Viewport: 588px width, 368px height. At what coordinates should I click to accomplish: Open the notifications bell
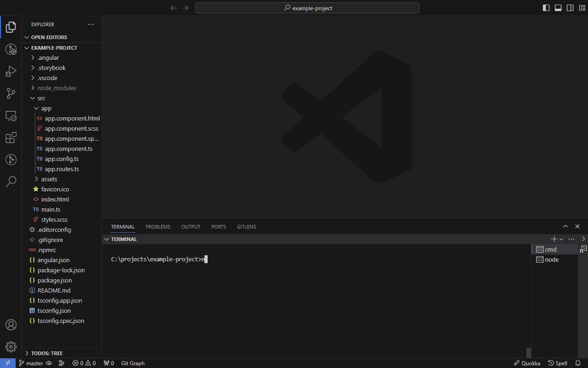tap(578, 363)
